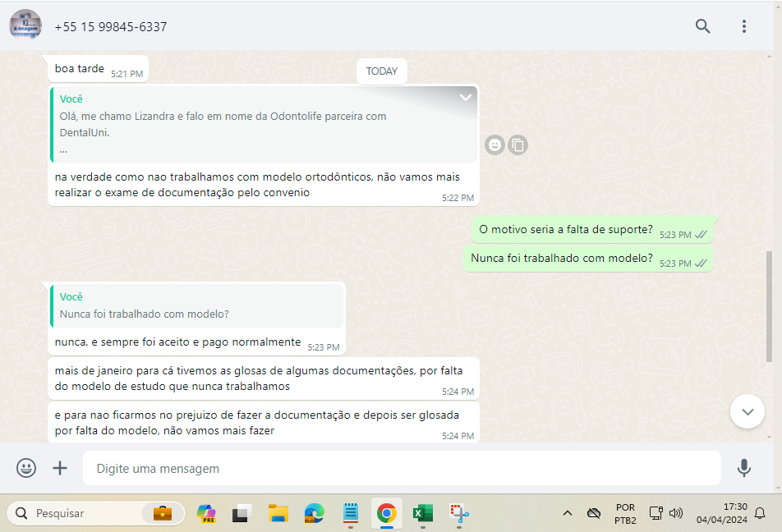Click the copy icon beside the 5:22 PM message
The height and width of the screenshot is (532, 782).
tap(518, 145)
